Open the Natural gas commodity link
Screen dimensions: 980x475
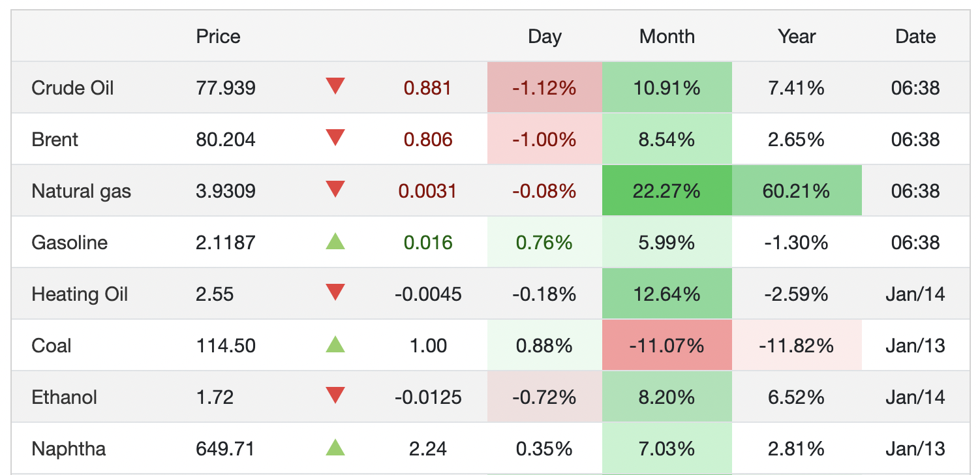click(81, 191)
